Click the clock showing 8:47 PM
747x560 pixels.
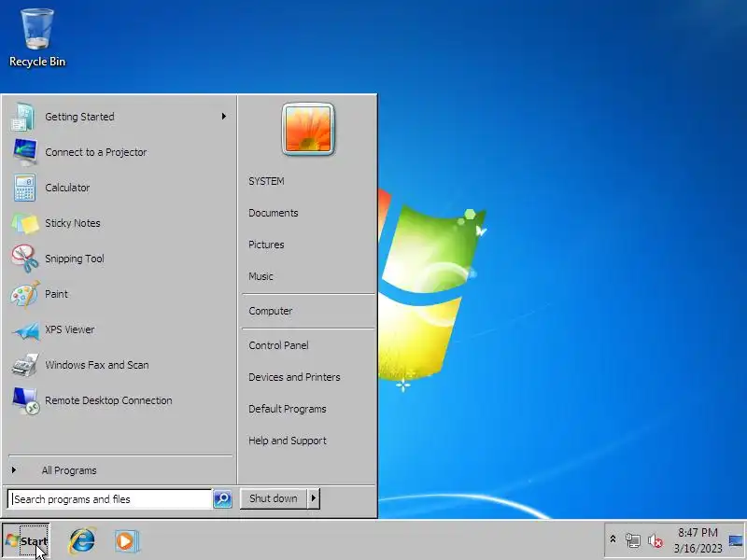tap(698, 532)
